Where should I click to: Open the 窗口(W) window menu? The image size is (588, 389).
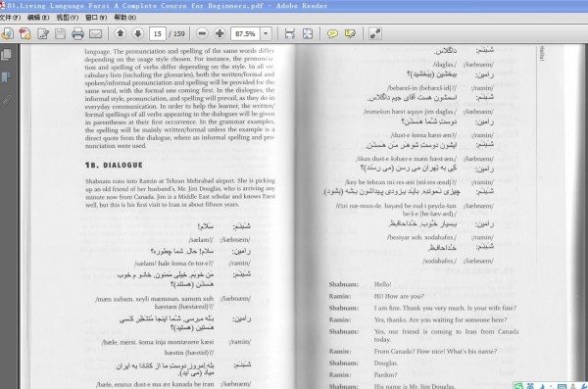coord(96,18)
